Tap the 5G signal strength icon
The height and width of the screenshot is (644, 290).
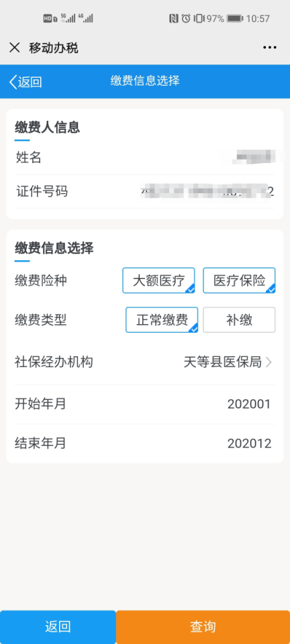click(68, 18)
